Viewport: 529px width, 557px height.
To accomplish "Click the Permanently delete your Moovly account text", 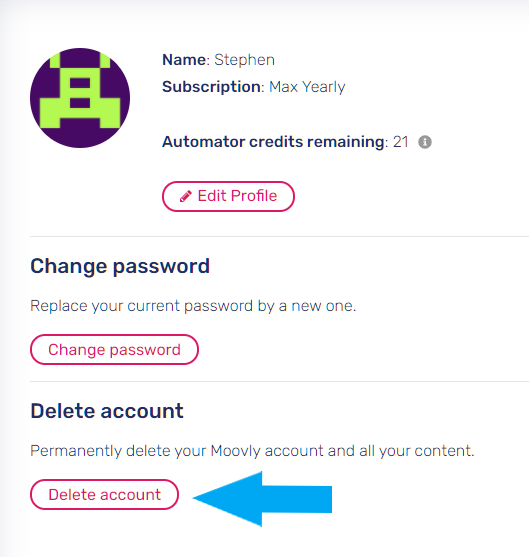I will (x=252, y=451).
